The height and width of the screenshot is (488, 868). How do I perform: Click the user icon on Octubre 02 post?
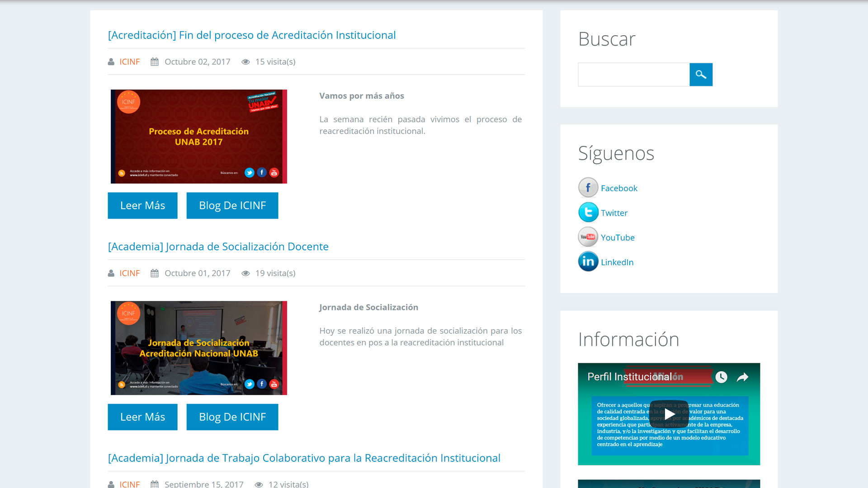pyautogui.click(x=111, y=62)
